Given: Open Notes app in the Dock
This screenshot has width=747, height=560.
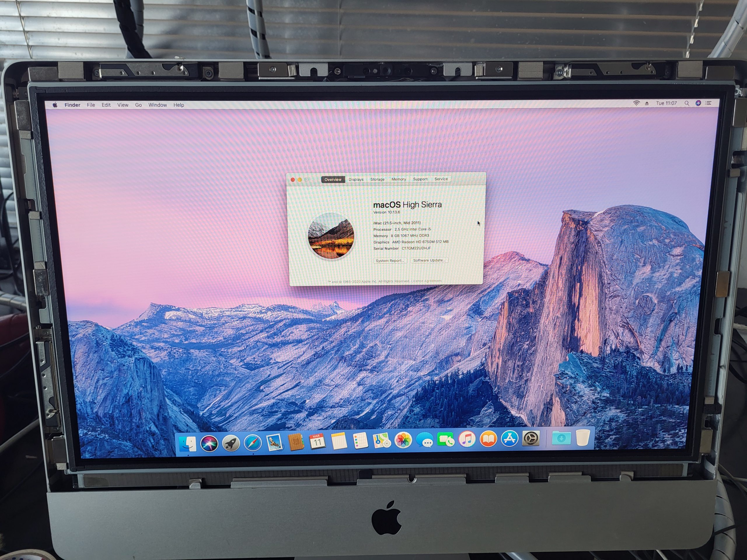Looking at the screenshot, I should click(339, 441).
